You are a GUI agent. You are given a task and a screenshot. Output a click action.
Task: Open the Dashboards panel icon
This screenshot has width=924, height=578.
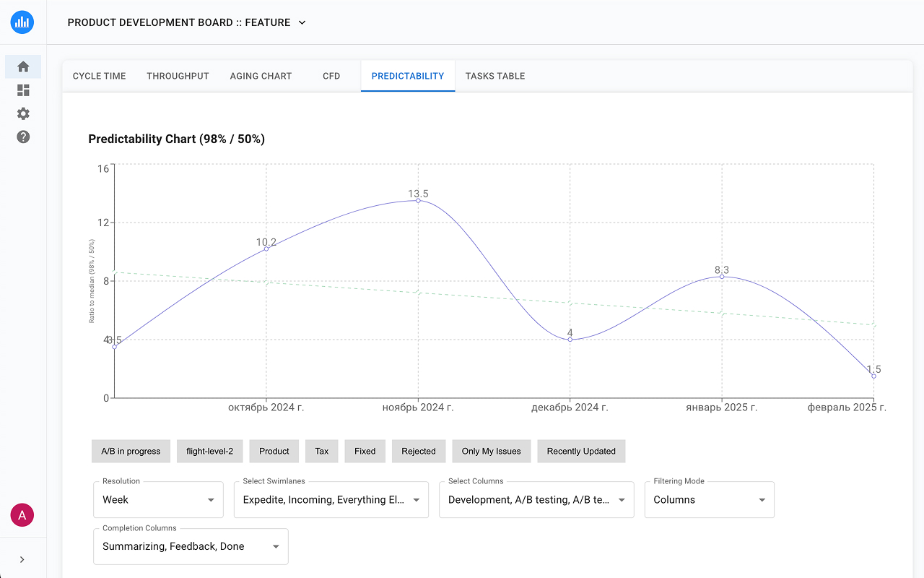23,90
